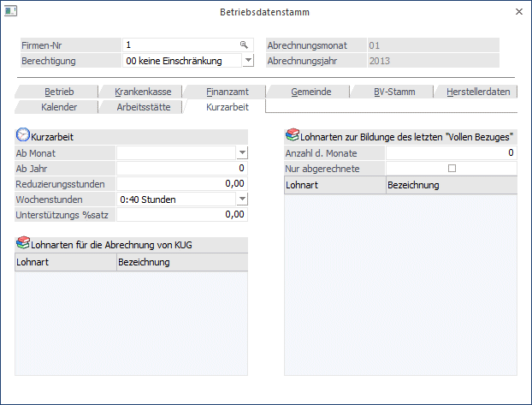
Task: Click the Anzahl d. Monate field
Action: [x=451, y=152]
